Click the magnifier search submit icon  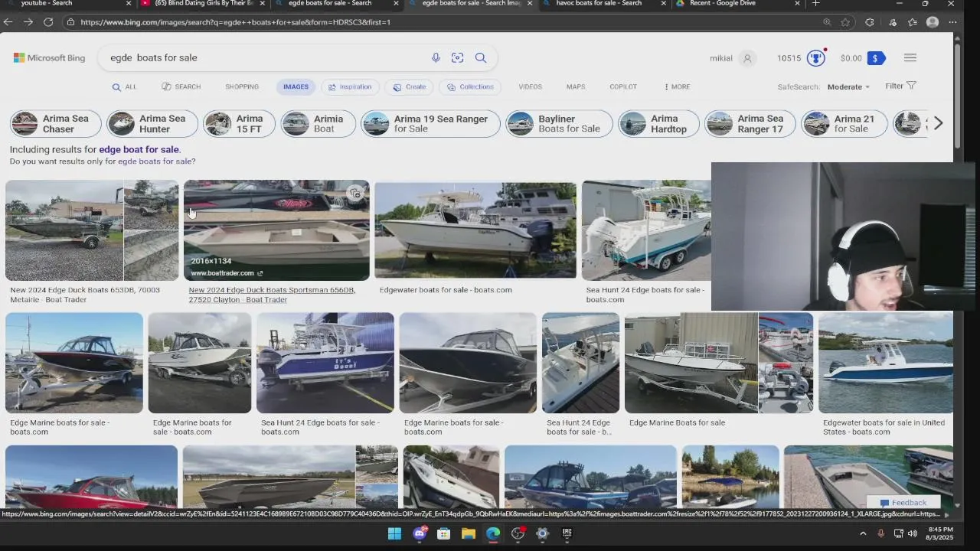[x=481, y=57]
